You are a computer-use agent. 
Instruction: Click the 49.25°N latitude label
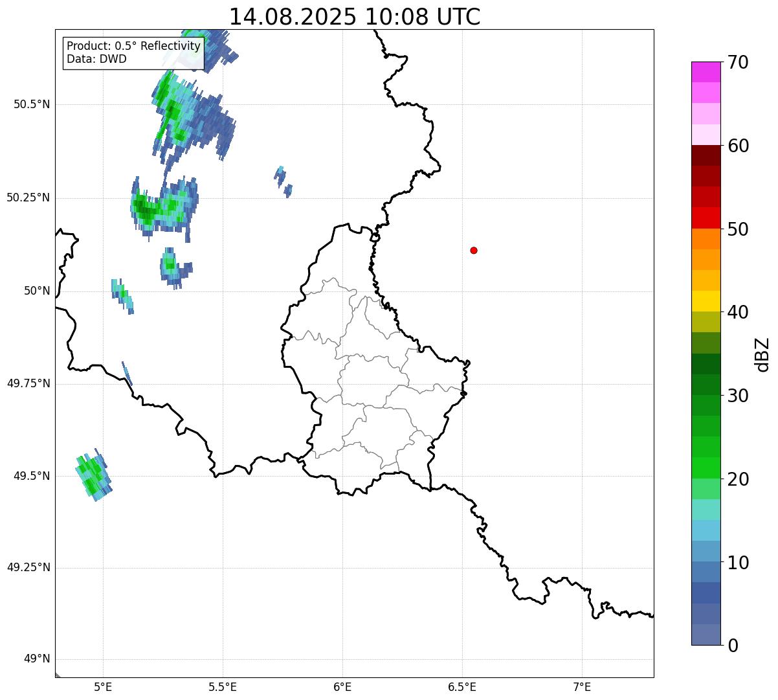(x=28, y=568)
